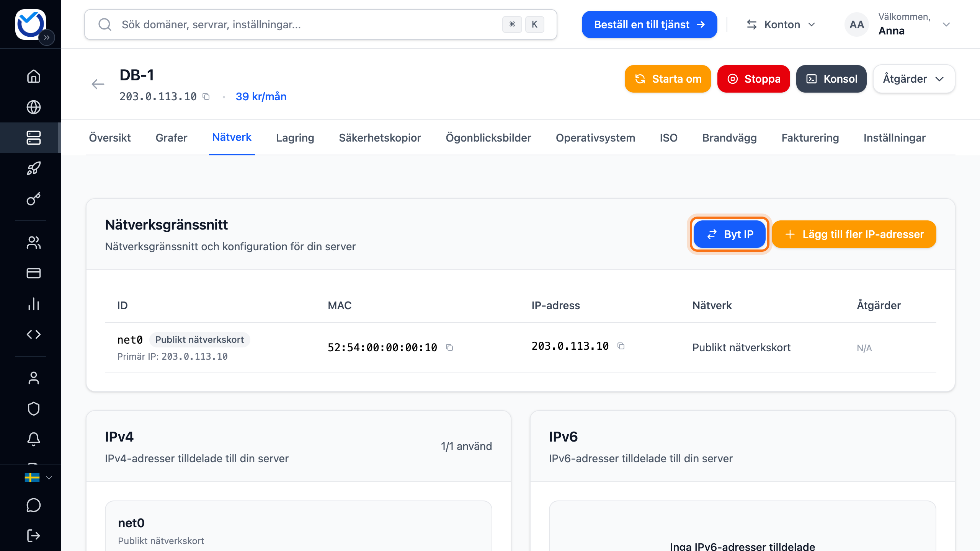Click the logout icon at the sidebar bottom
This screenshot has width=980, height=551.
coord(34,536)
